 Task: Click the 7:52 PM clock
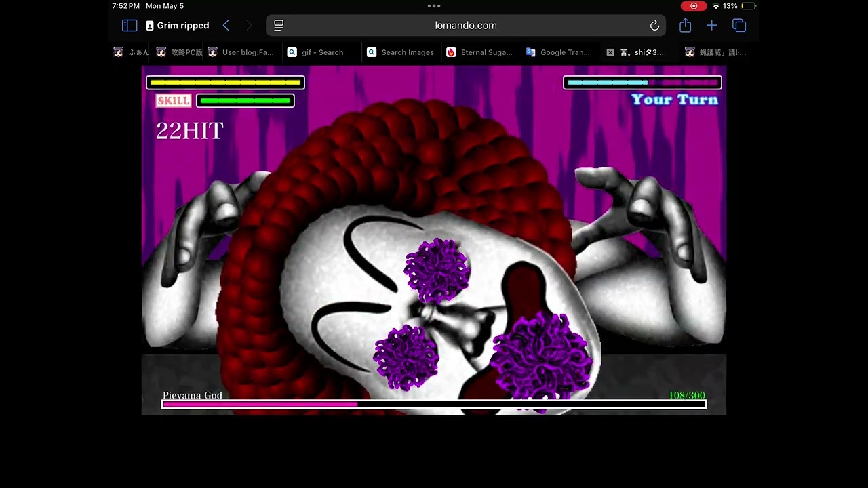pos(125,6)
